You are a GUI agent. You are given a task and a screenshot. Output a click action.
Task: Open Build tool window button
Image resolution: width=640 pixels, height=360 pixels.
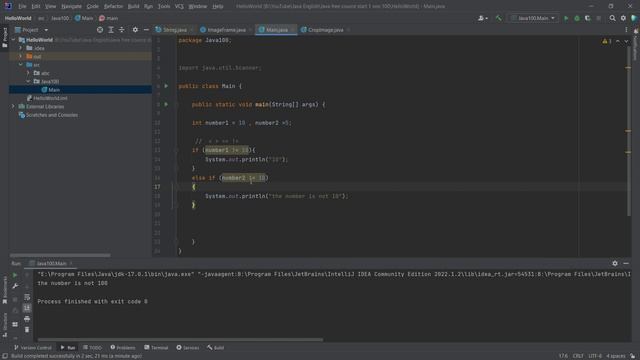216,348
